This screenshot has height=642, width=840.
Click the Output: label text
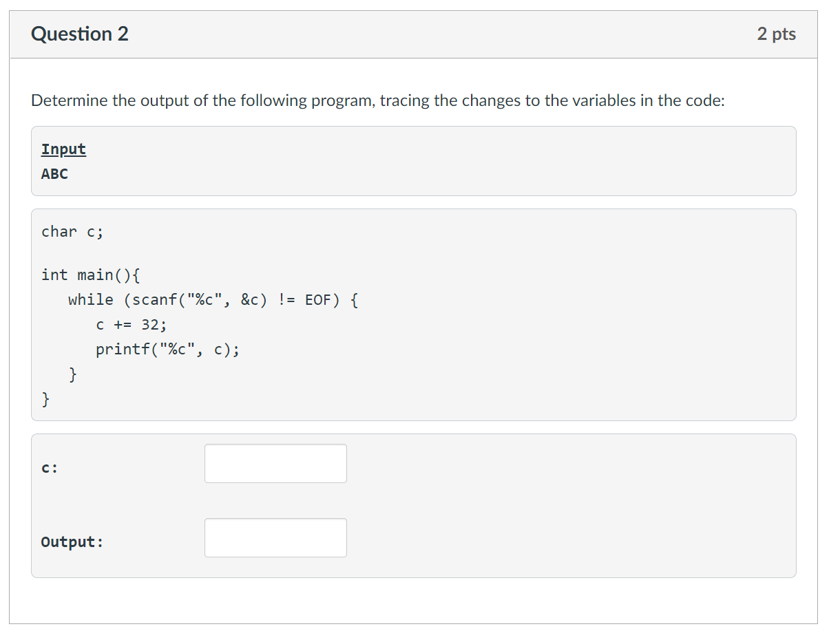[71, 542]
